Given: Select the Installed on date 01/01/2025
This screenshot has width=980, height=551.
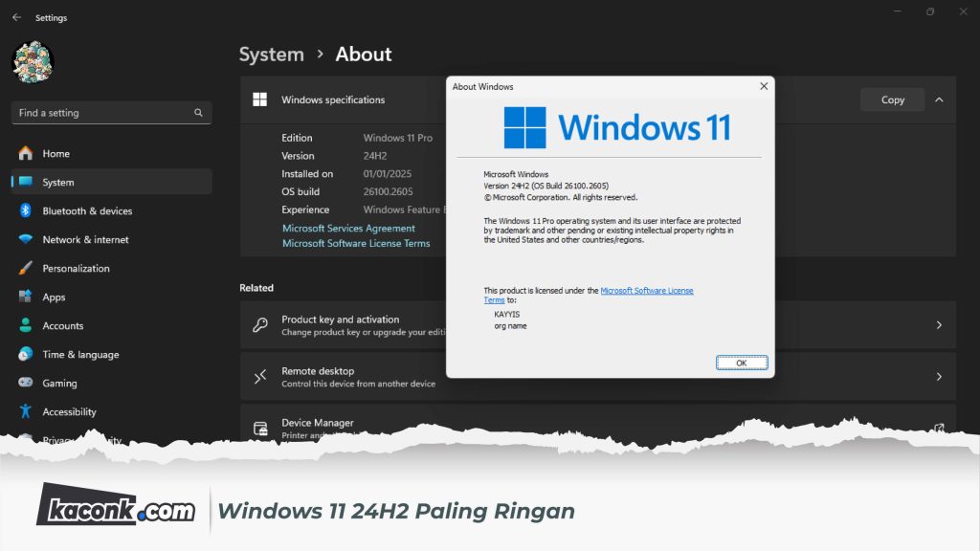Looking at the screenshot, I should click(387, 174).
